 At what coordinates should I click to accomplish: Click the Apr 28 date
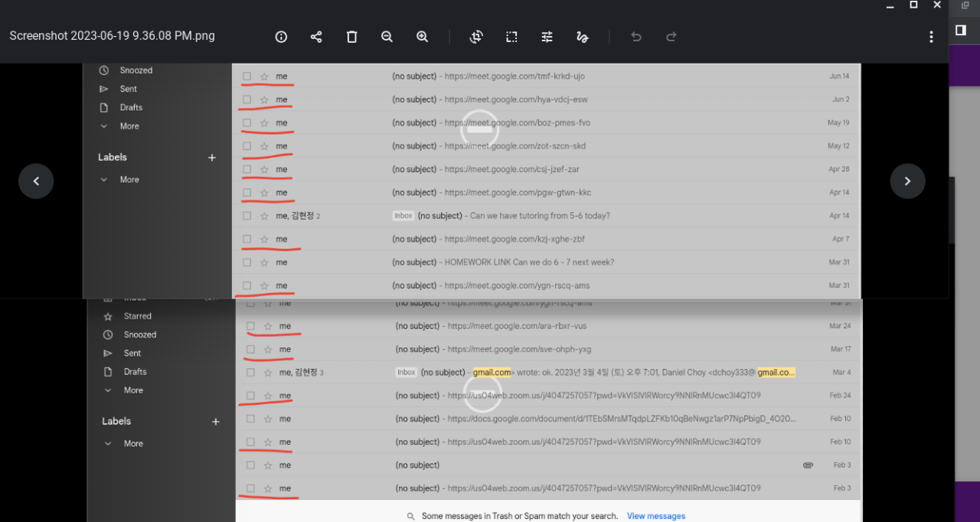coord(839,169)
